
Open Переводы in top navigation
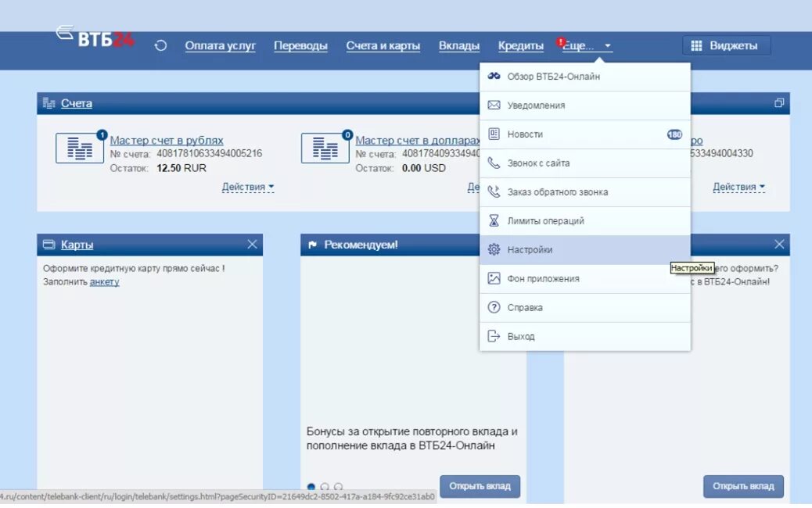coord(300,45)
